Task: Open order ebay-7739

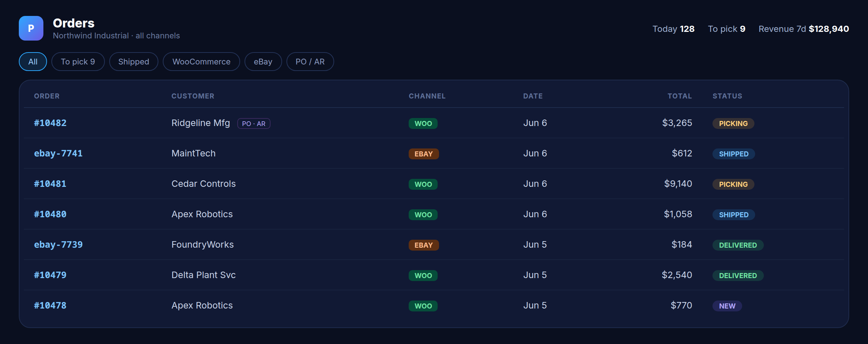Action: (x=58, y=245)
